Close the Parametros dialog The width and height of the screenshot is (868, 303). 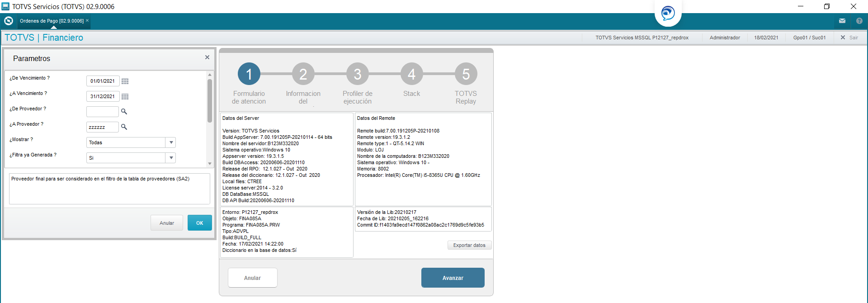207,57
